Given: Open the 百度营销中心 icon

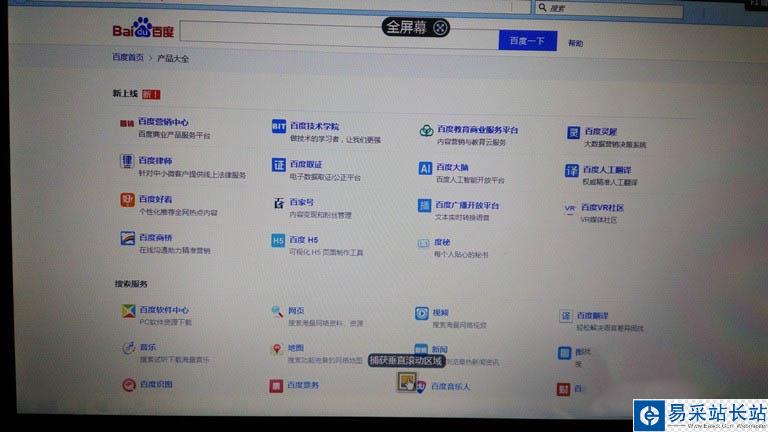Looking at the screenshot, I should (127, 123).
